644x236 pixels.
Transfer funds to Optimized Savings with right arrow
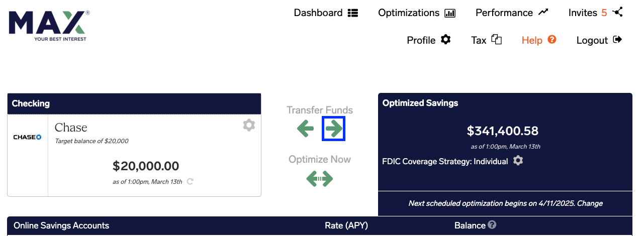coord(334,129)
